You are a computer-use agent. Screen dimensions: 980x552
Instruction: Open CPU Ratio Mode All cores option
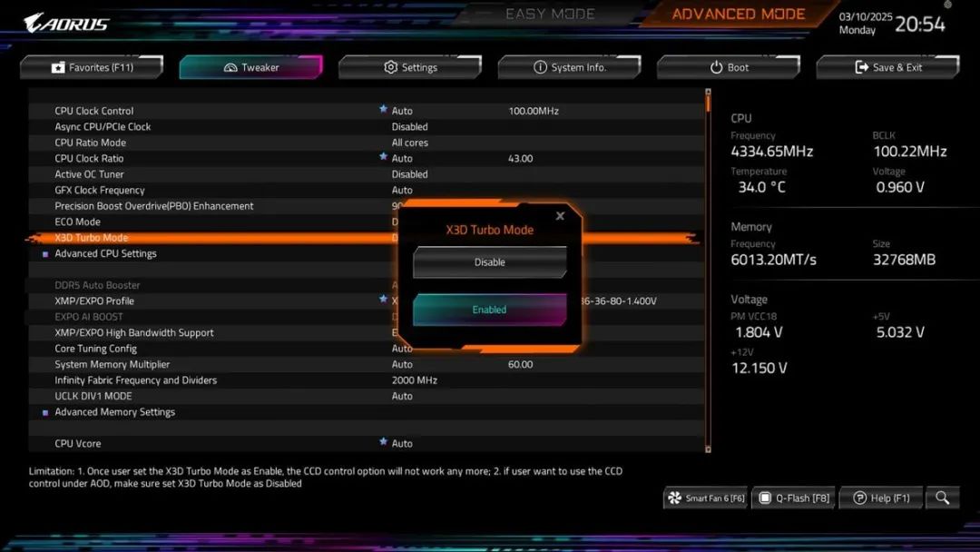tap(409, 143)
